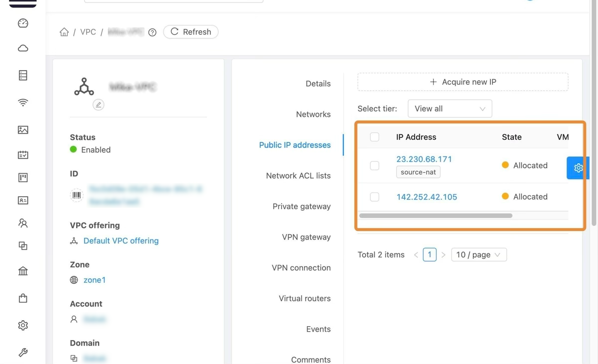Click the table horizontal scrollbar
598x364 pixels.
(436, 216)
